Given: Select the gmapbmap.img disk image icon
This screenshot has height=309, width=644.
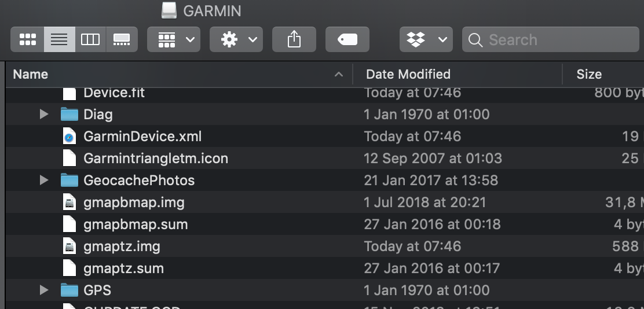Looking at the screenshot, I should (x=69, y=203).
